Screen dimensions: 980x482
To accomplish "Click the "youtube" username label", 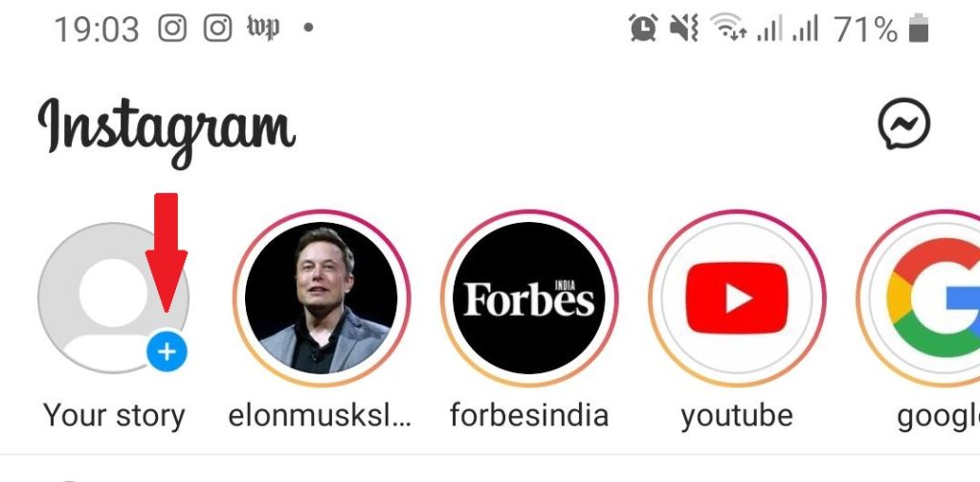I will tap(737, 416).
